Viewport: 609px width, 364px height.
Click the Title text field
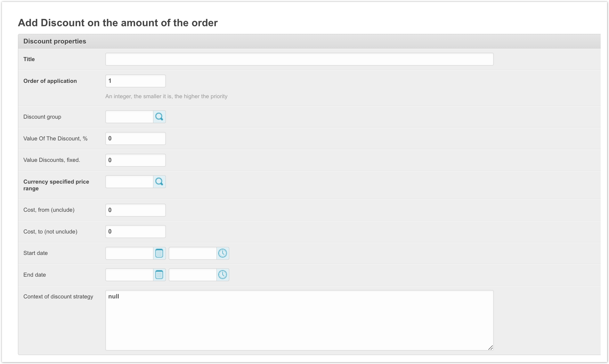click(x=299, y=59)
